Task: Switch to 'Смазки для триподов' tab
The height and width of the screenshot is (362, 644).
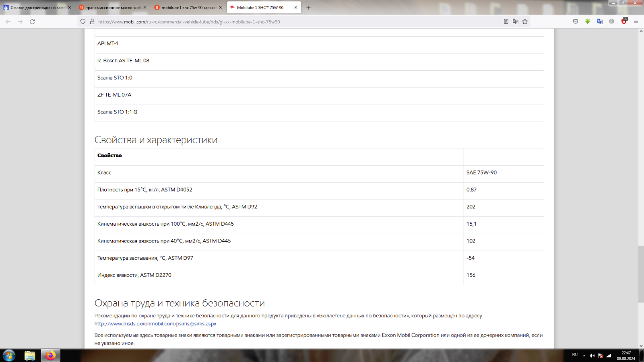Action: coord(38,8)
